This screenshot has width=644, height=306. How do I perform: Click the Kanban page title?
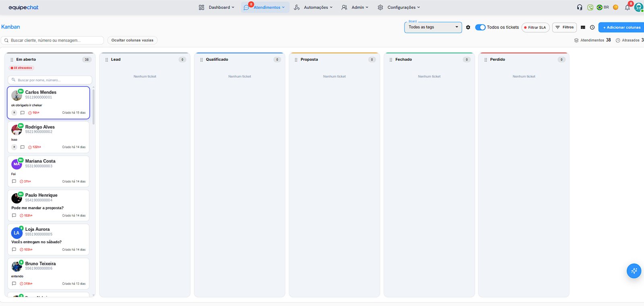tap(10, 27)
